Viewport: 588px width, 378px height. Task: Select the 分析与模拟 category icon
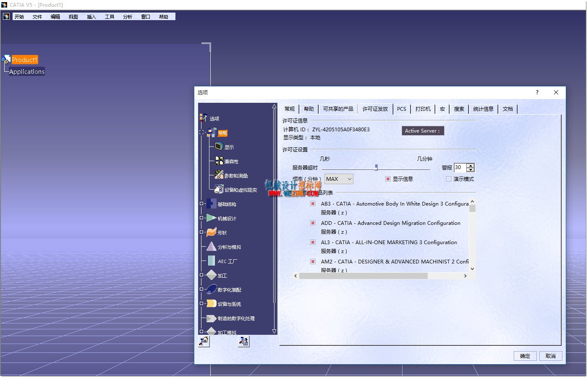(212, 246)
